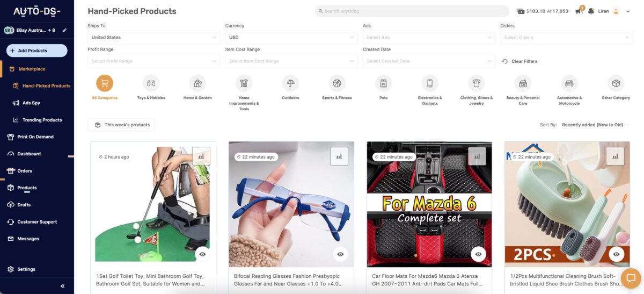Viewport: 644px width, 294px height.
Task: Preview golf toilet toy with eye icon
Action: 202,254
